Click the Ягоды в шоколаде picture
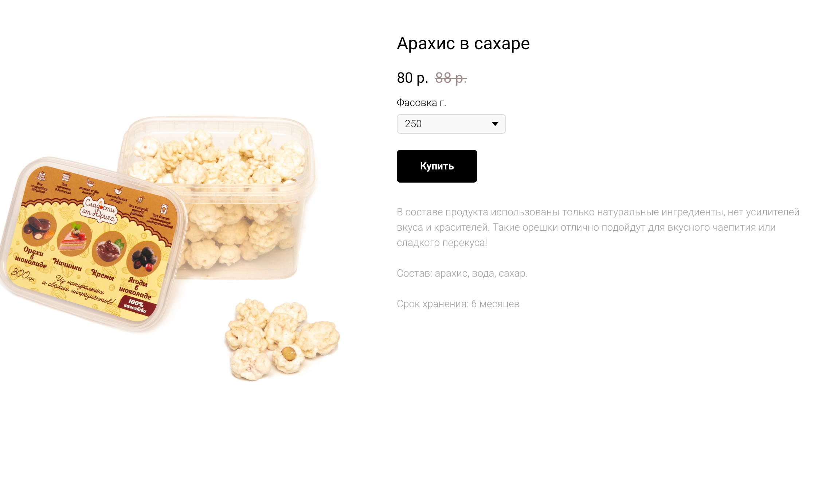Viewport: 814px width, 504px height. coord(144,258)
